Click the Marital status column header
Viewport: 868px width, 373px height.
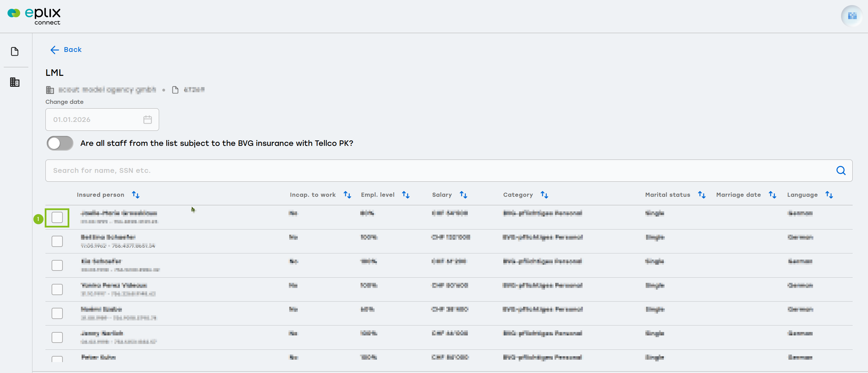pyautogui.click(x=668, y=195)
